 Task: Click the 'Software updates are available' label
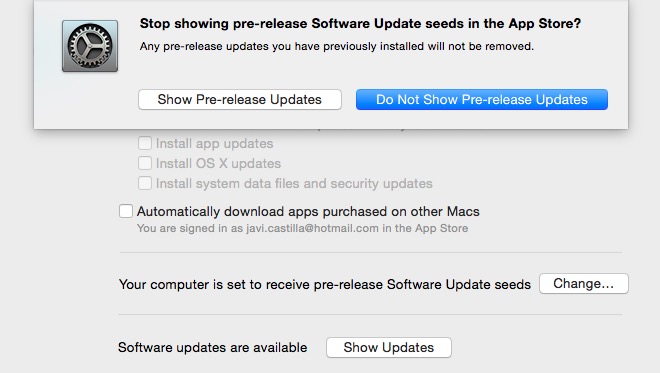click(213, 347)
